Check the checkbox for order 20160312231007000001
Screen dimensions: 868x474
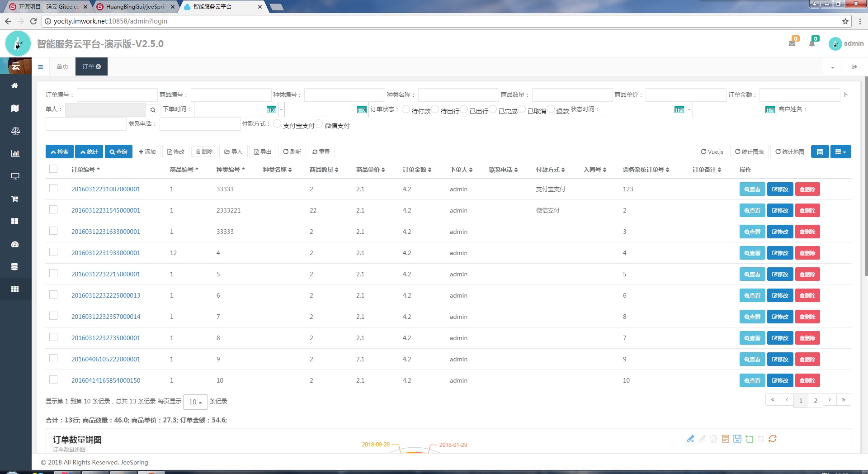point(53,189)
